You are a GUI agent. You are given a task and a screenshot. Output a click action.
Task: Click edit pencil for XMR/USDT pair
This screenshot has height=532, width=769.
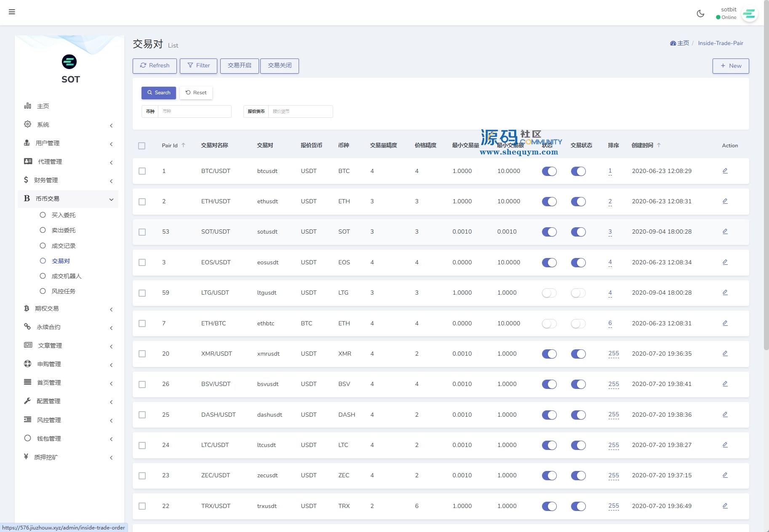tap(725, 354)
